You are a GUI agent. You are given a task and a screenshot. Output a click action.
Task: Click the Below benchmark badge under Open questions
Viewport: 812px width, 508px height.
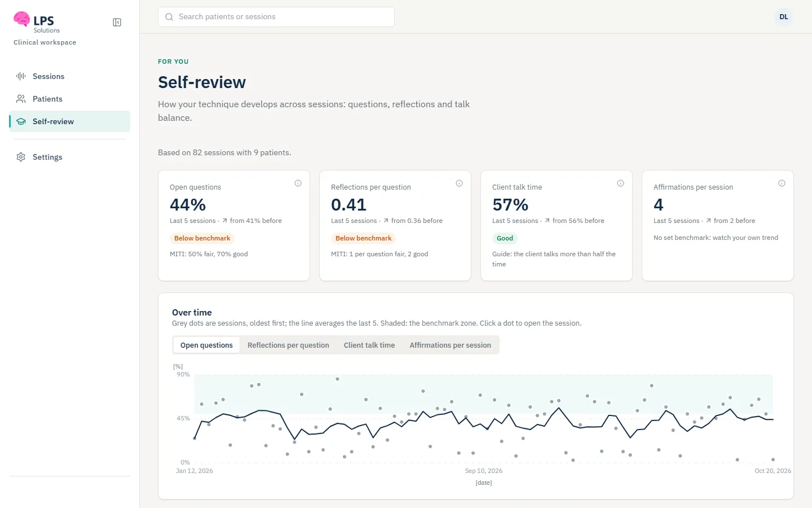202,238
